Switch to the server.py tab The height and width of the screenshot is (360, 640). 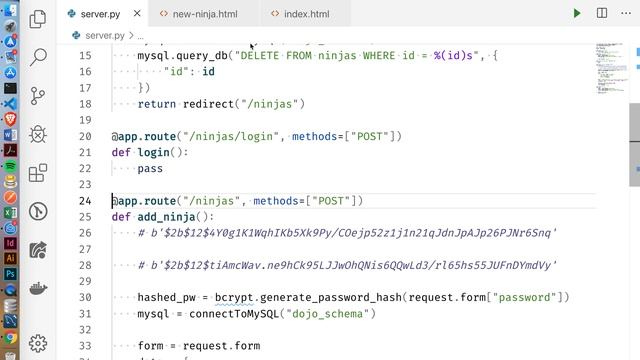100,14
